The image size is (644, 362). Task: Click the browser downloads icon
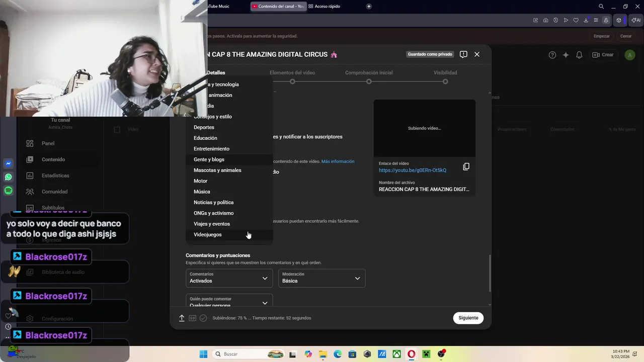point(586,20)
